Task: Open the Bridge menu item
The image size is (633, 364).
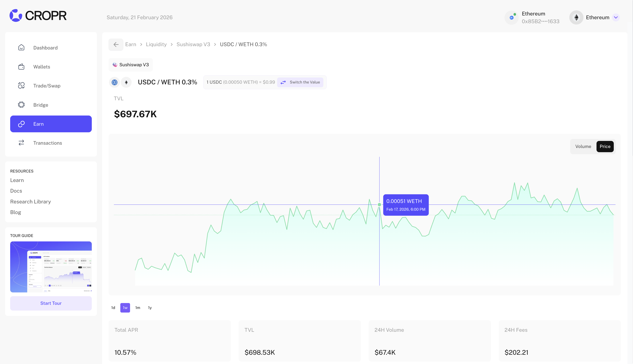Action: pyautogui.click(x=51, y=105)
